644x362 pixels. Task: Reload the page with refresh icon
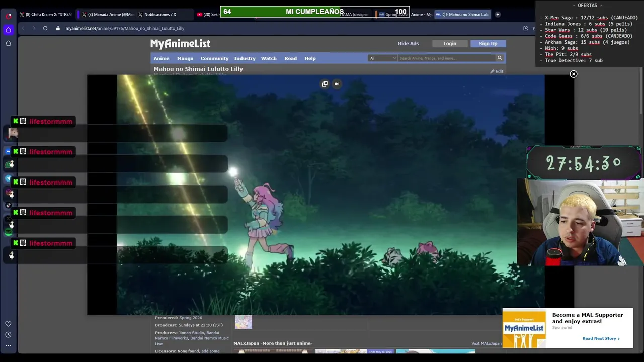pos(45,28)
